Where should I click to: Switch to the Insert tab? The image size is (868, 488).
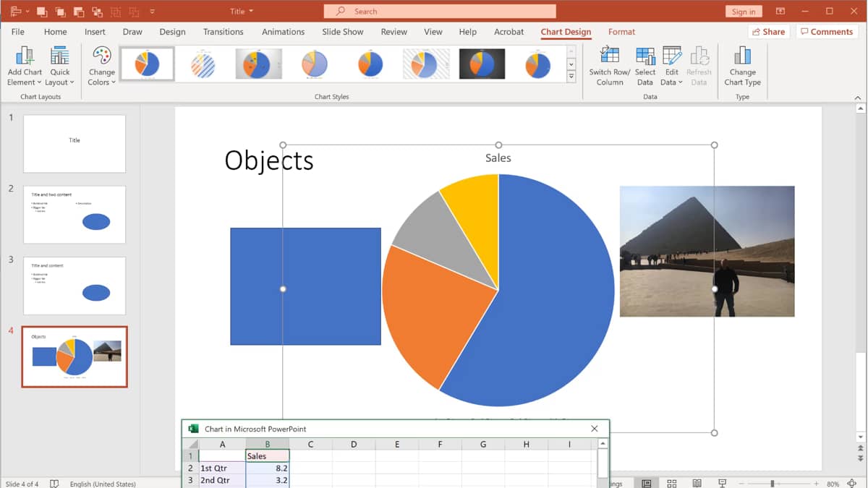coord(95,32)
